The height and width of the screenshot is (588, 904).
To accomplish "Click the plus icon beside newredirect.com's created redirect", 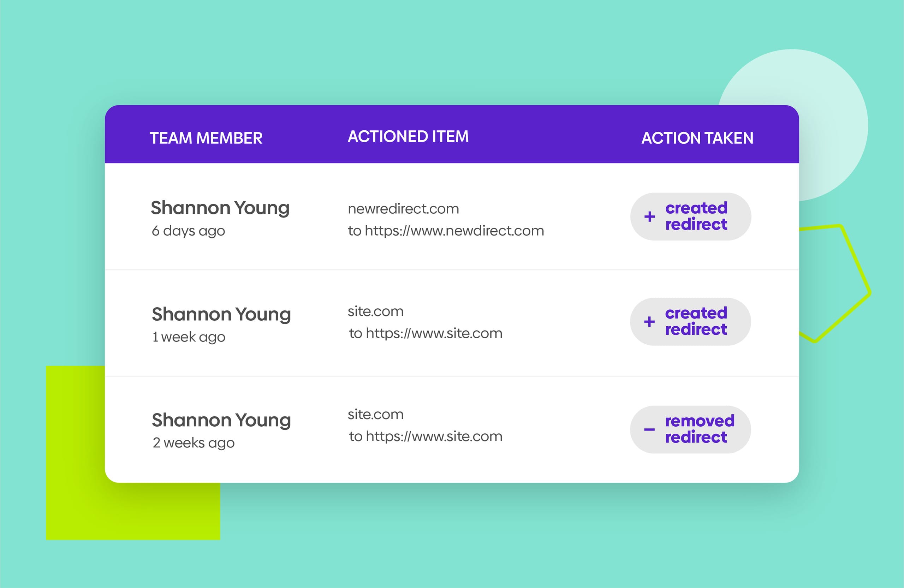I will pos(649,216).
